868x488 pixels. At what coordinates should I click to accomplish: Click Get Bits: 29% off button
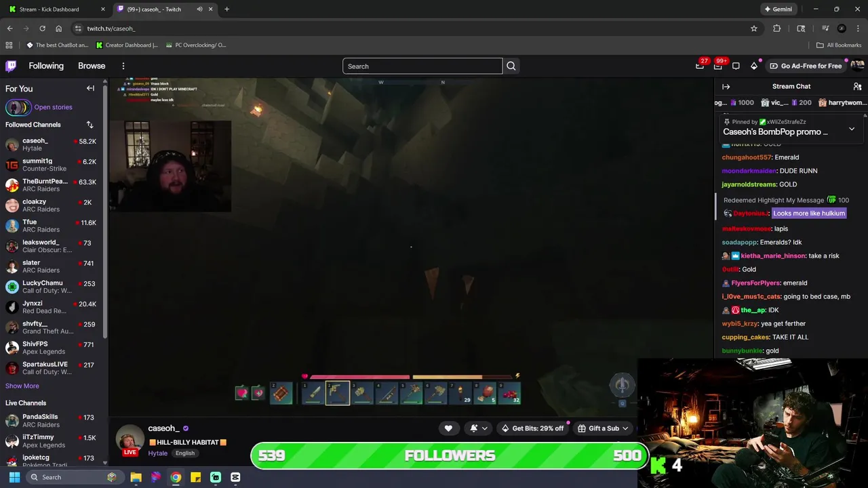(x=532, y=428)
